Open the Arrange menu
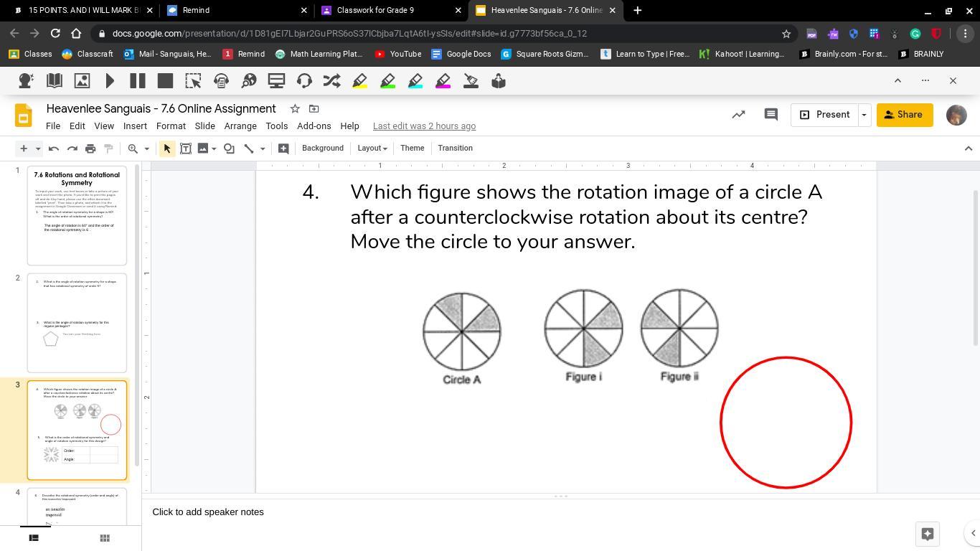The height and width of the screenshot is (551, 980). 240,126
